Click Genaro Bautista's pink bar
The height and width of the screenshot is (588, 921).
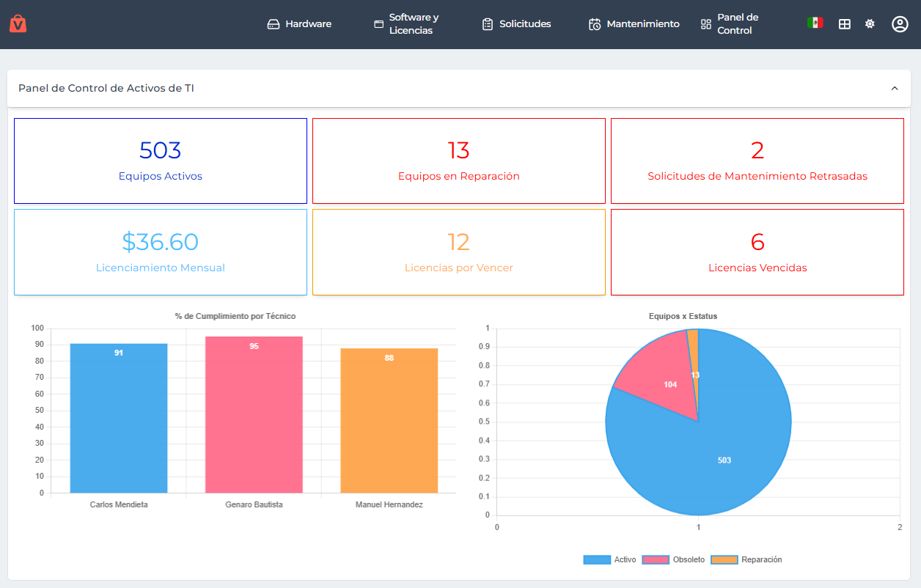point(254,415)
